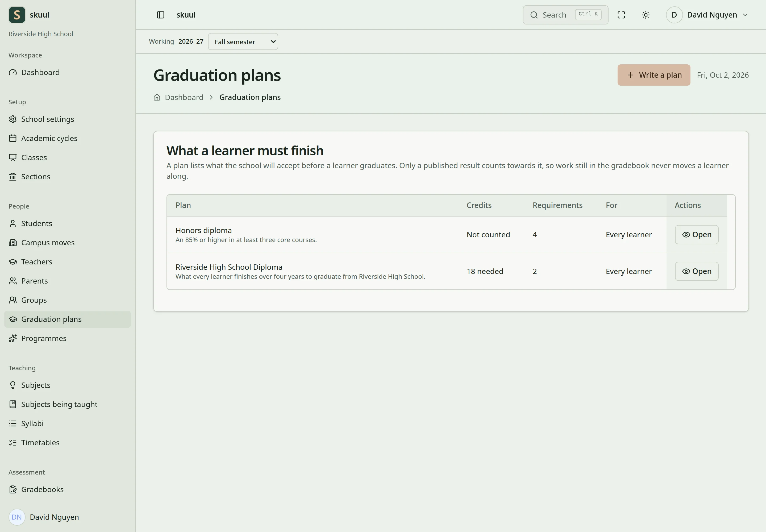Image resolution: width=766 pixels, height=532 pixels.
Task: Click the Graduation plans breadcrumb text
Action: (x=250, y=97)
